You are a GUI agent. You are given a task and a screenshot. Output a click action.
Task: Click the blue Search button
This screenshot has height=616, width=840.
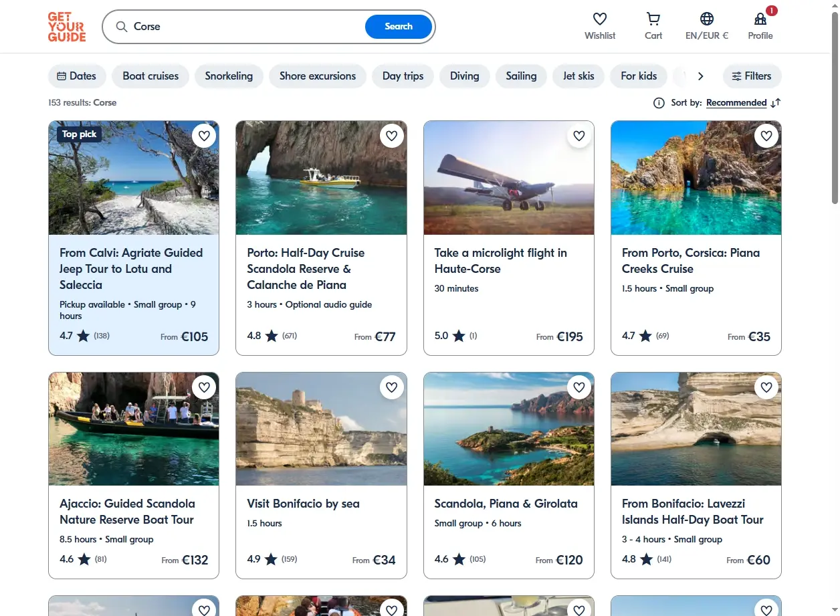point(399,27)
